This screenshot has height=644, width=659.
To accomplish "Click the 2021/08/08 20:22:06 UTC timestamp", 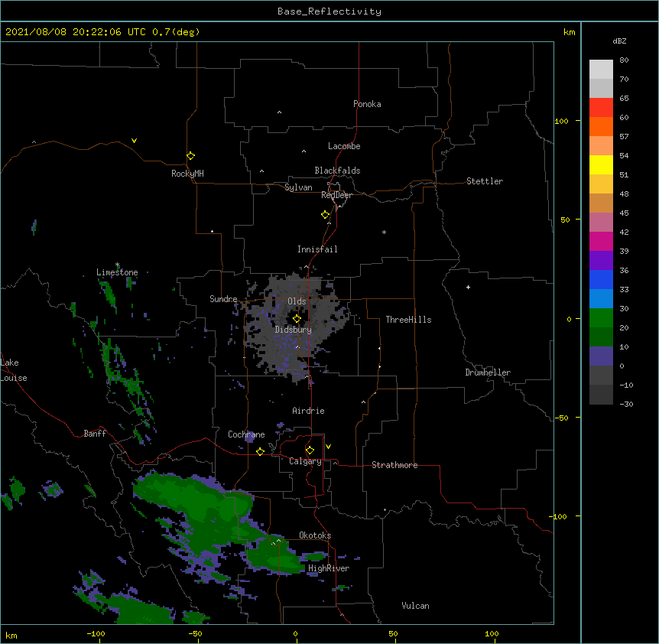I will 76,32.
